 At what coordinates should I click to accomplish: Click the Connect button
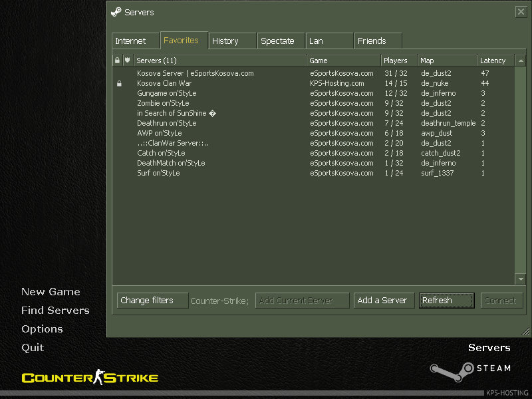click(501, 301)
